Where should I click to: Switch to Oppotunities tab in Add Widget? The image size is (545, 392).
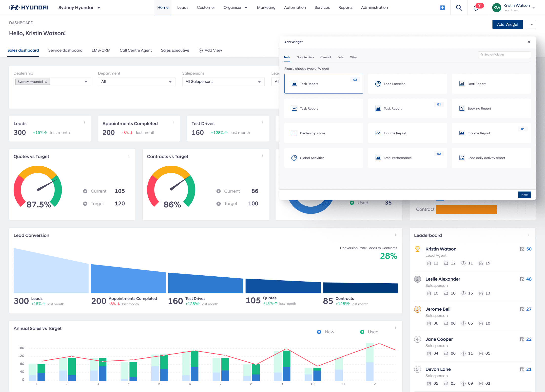pos(305,57)
